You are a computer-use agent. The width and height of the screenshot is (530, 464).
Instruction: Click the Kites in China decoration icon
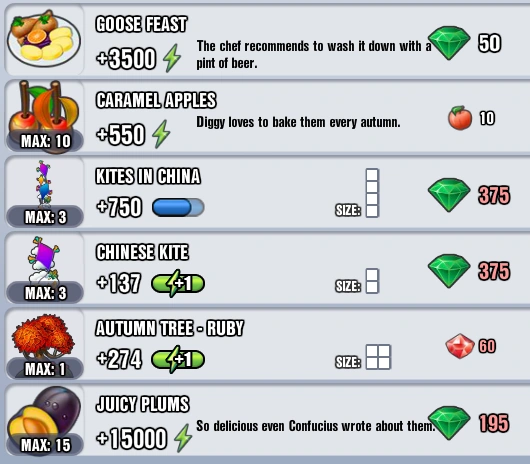44,184
